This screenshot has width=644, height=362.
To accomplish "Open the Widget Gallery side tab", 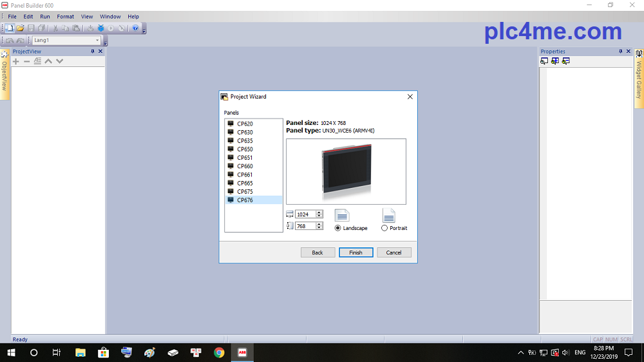I will 639,76.
